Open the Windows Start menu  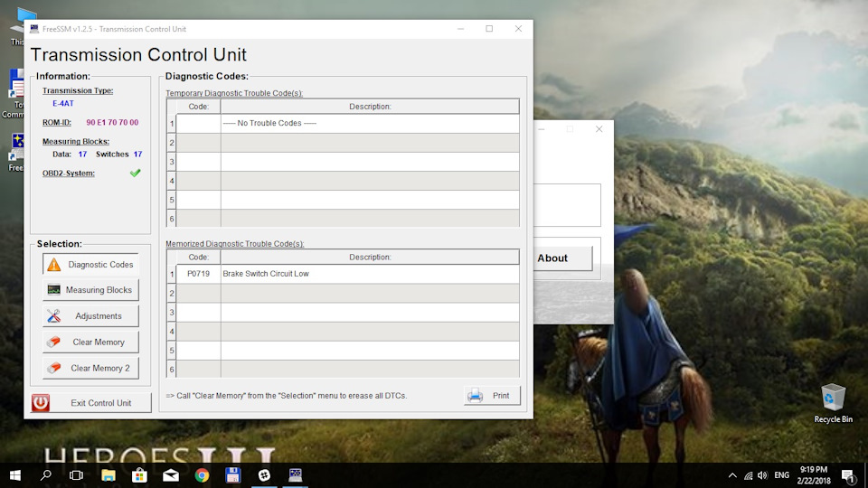15,475
